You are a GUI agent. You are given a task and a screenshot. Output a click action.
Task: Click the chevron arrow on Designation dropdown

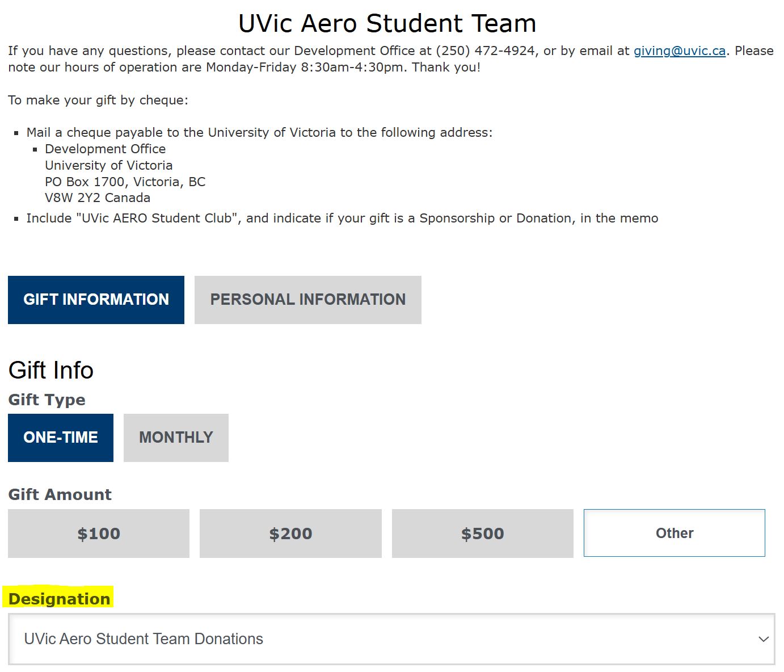coord(764,639)
